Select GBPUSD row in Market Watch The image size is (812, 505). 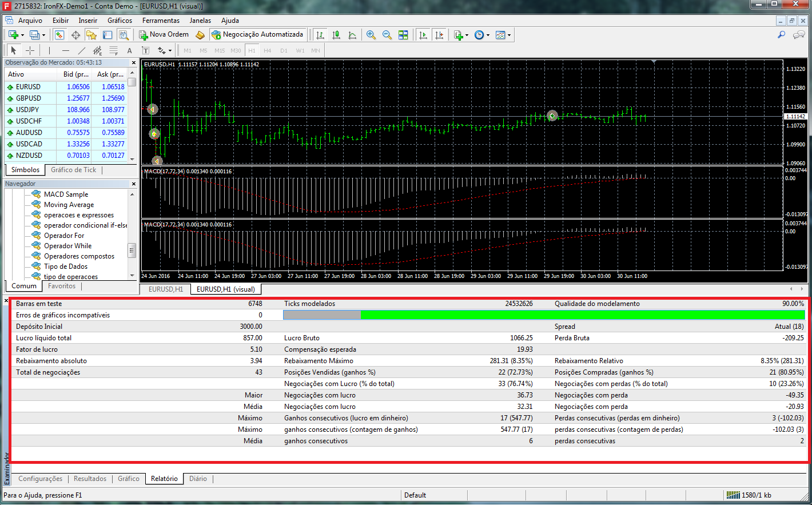(29, 98)
